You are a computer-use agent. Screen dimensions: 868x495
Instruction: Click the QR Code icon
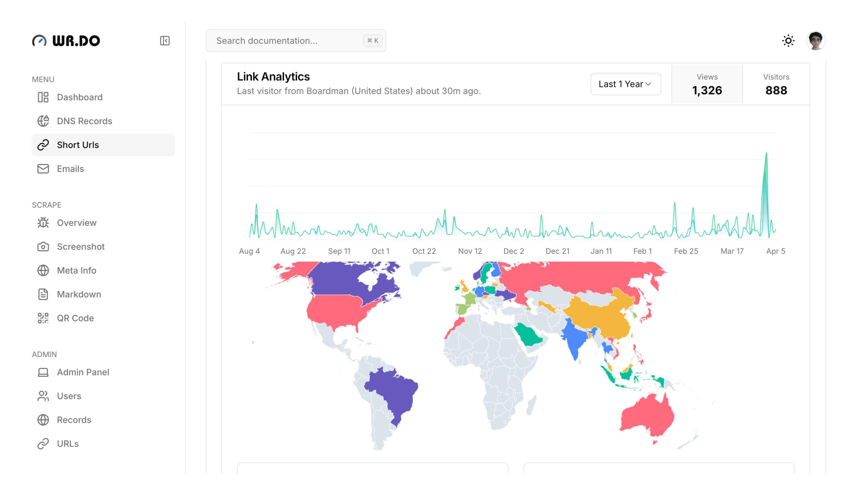[x=43, y=318]
